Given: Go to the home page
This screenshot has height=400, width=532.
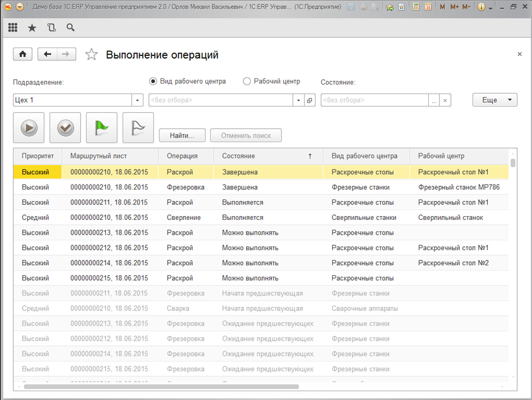Looking at the screenshot, I should [23, 54].
